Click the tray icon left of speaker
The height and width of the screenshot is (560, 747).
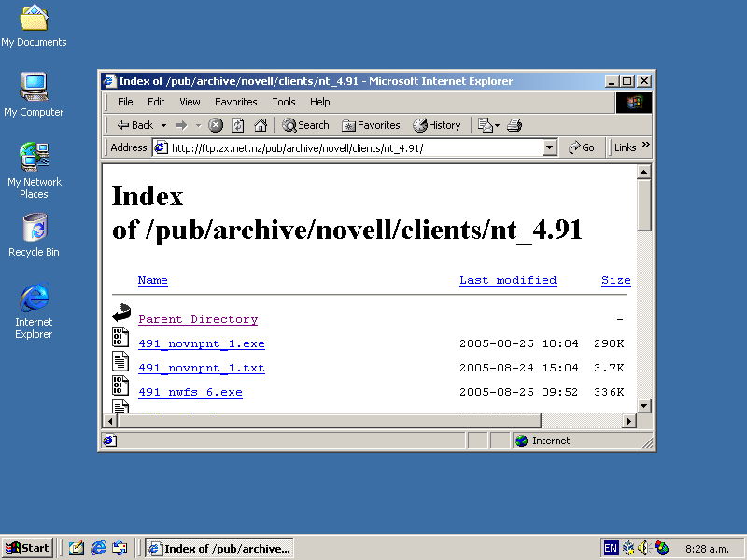[628, 548]
